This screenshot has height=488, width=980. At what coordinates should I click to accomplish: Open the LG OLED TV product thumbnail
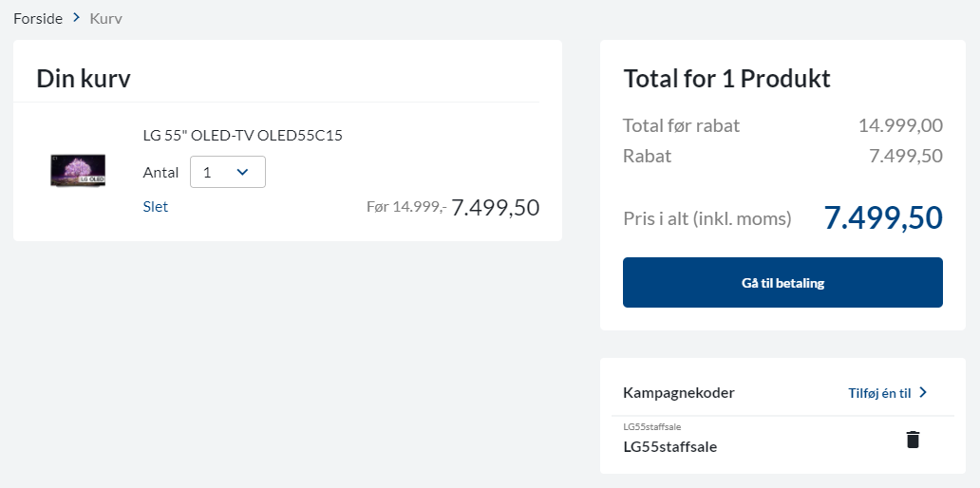[78, 169]
